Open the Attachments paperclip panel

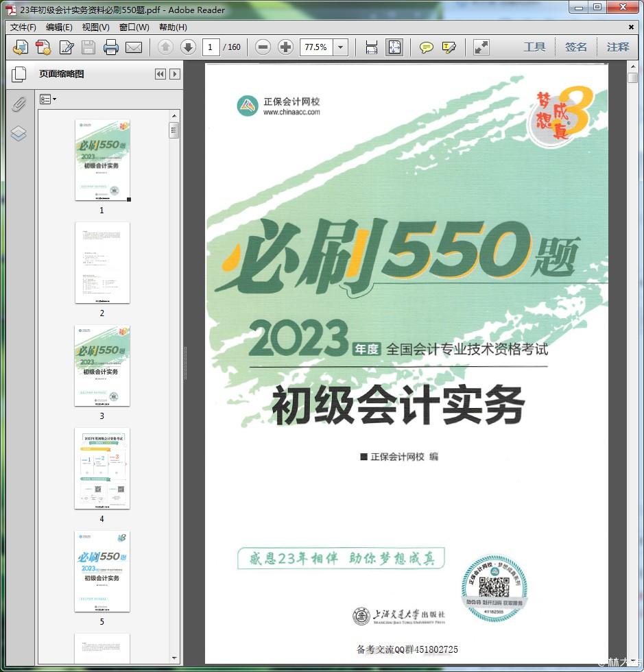19,104
